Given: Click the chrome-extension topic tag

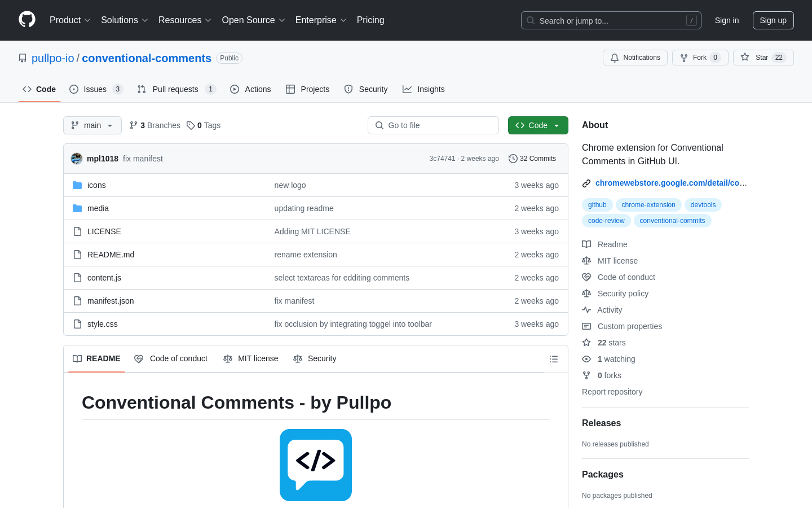Looking at the screenshot, I should (x=648, y=205).
